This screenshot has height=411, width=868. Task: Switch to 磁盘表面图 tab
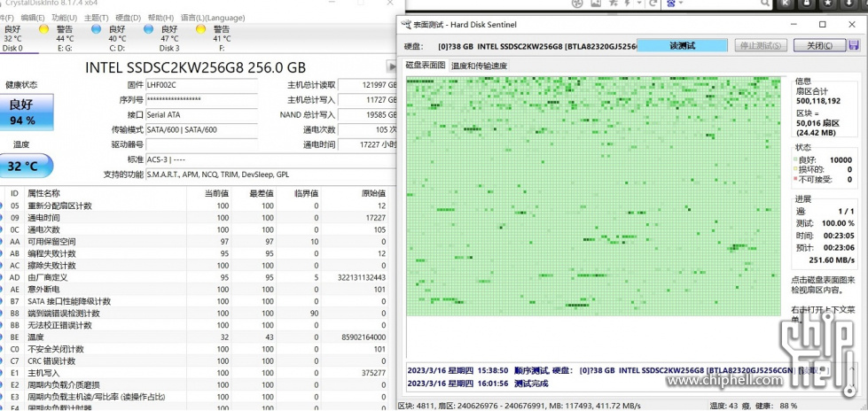click(x=426, y=66)
